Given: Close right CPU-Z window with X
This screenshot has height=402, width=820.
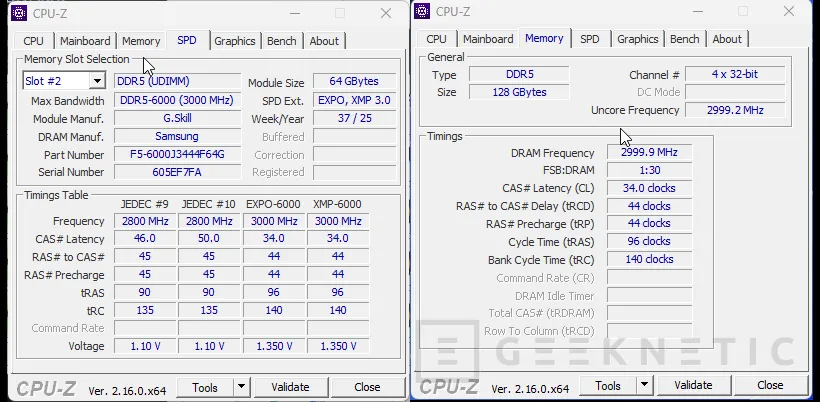Looking at the screenshot, I should [789, 11].
